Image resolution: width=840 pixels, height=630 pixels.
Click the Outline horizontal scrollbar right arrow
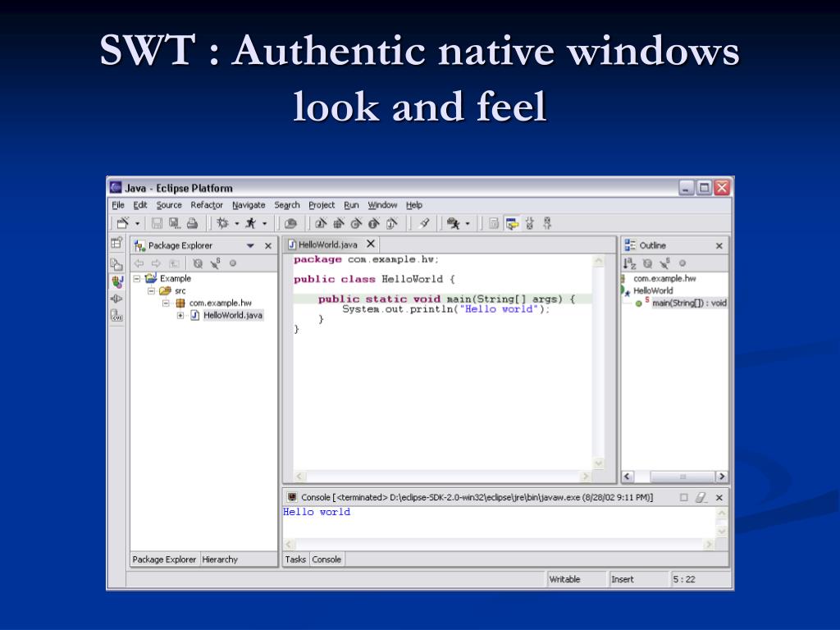coord(722,477)
